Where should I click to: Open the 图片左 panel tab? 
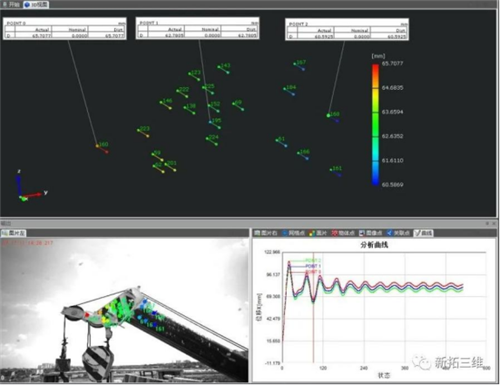13,233
